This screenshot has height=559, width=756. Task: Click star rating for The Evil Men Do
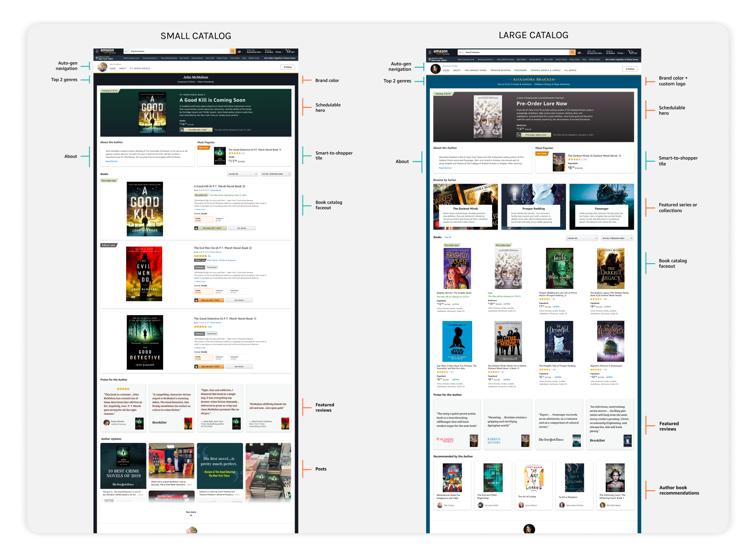(x=200, y=256)
